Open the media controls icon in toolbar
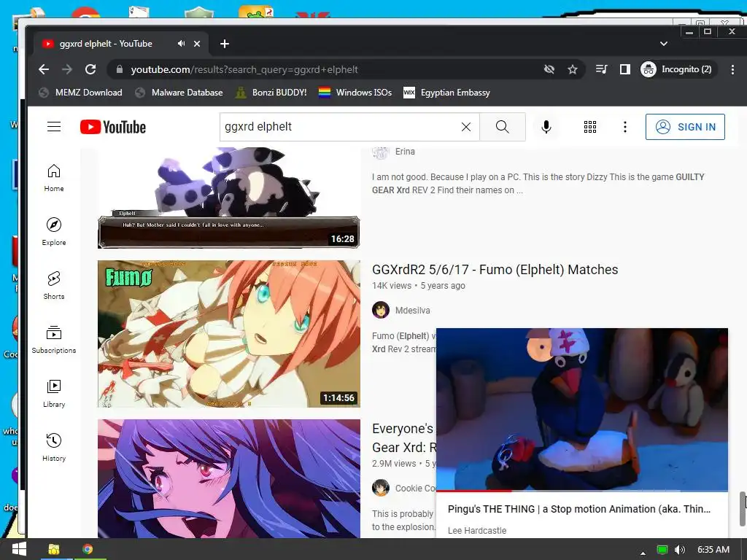 pos(602,69)
